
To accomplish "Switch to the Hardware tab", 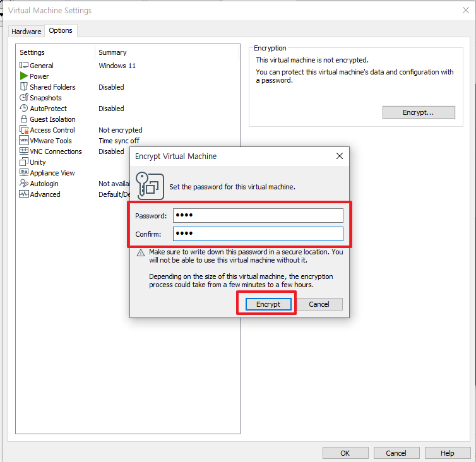I will pos(27,32).
